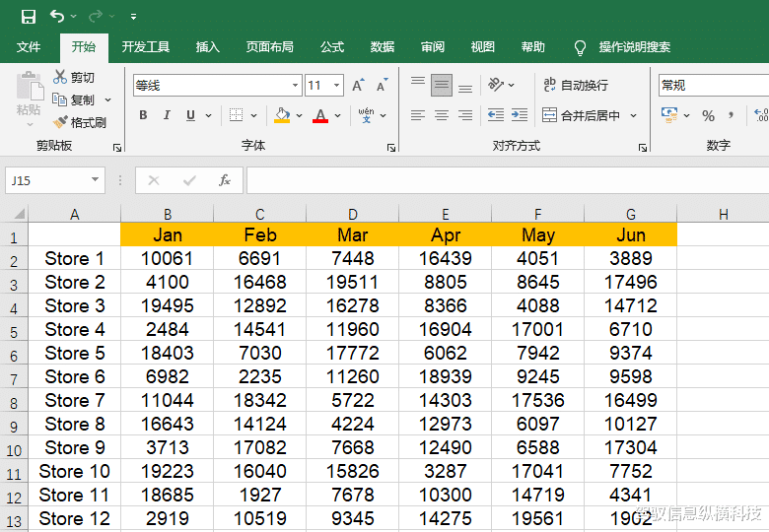769x532 pixels.
Task: Select cell containing Store 5
Action: click(x=75, y=353)
